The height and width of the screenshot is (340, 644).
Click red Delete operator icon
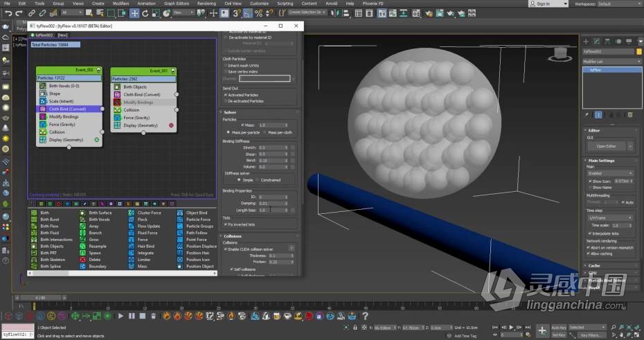tap(82, 260)
